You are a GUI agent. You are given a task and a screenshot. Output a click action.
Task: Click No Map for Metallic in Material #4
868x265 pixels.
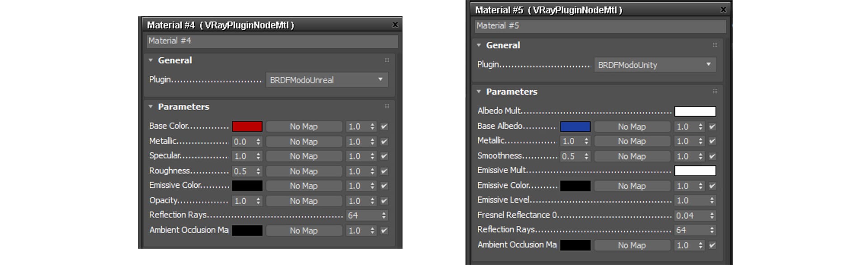(x=304, y=141)
